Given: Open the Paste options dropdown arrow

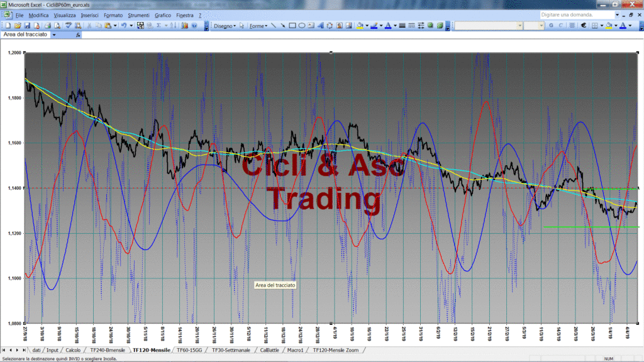Looking at the screenshot, I should tap(115, 25).
